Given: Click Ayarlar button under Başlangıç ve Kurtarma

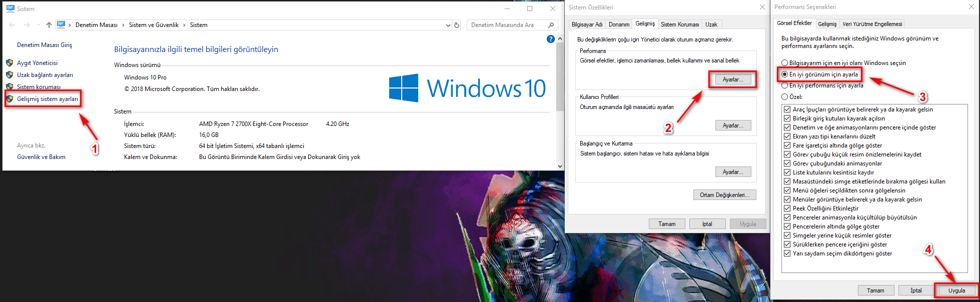Looking at the screenshot, I should point(733,172).
